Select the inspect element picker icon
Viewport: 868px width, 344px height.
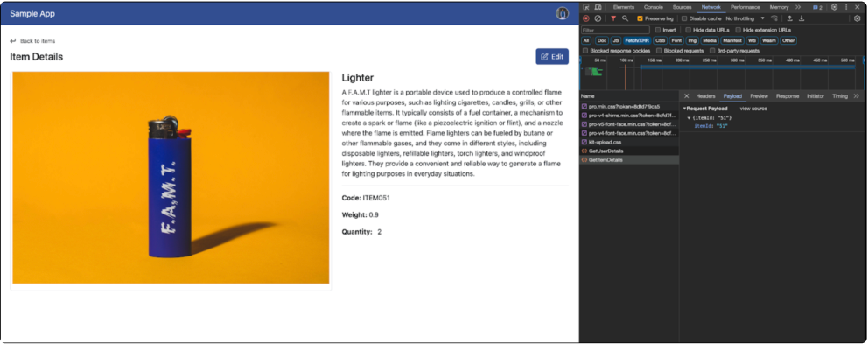(x=586, y=7)
